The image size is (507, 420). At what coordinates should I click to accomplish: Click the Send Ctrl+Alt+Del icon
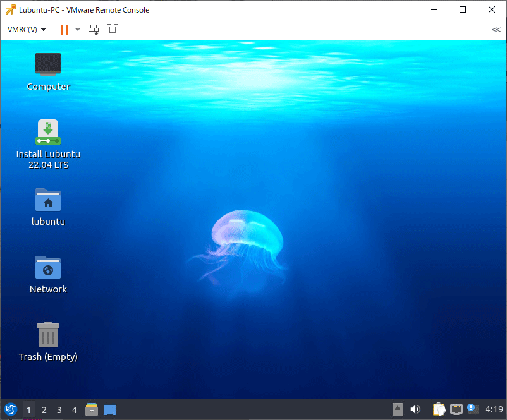94,30
